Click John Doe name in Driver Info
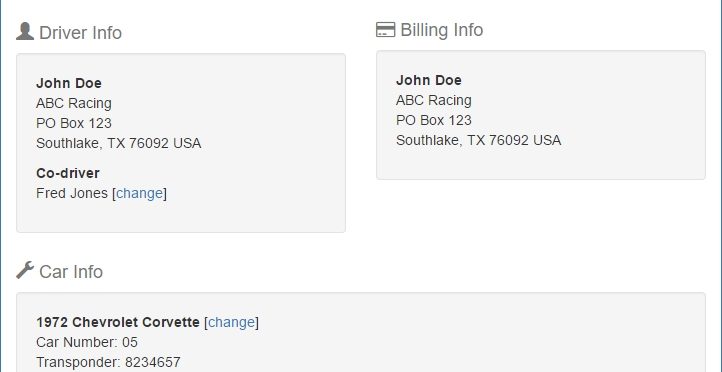Image resolution: width=722 pixels, height=372 pixels. 69,83
